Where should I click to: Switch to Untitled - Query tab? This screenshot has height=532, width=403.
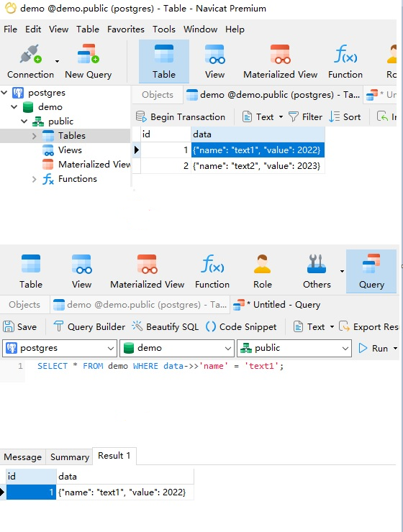276,305
